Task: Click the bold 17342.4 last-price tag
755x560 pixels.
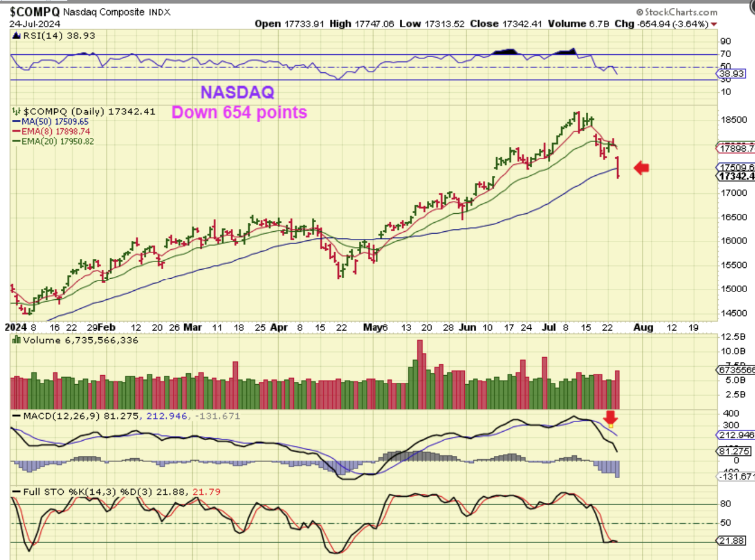Action: [x=736, y=176]
